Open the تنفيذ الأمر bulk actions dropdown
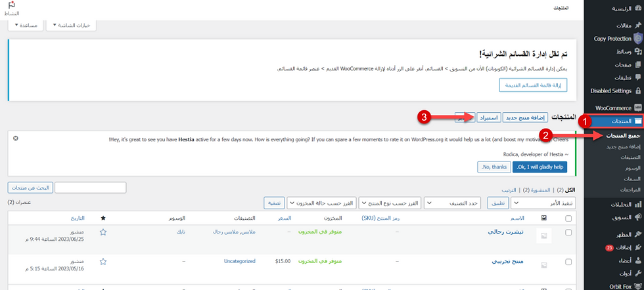The image size is (644, 290). point(543,203)
